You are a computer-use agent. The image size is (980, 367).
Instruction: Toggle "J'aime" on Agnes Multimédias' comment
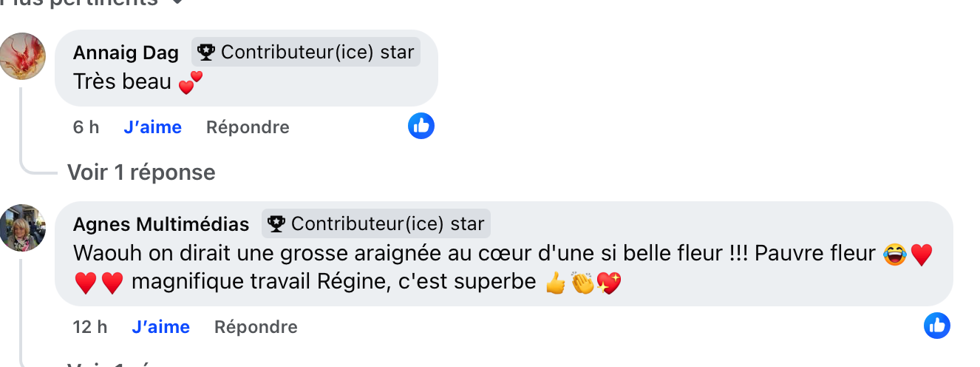coord(160,327)
